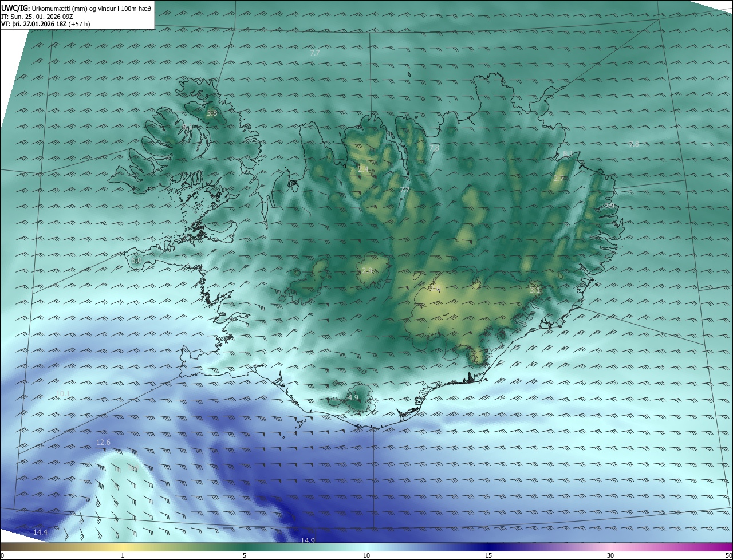The height and width of the screenshot is (560, 733).
Task: Click the color scale tick labeled 1
Action: click(123, 555)
